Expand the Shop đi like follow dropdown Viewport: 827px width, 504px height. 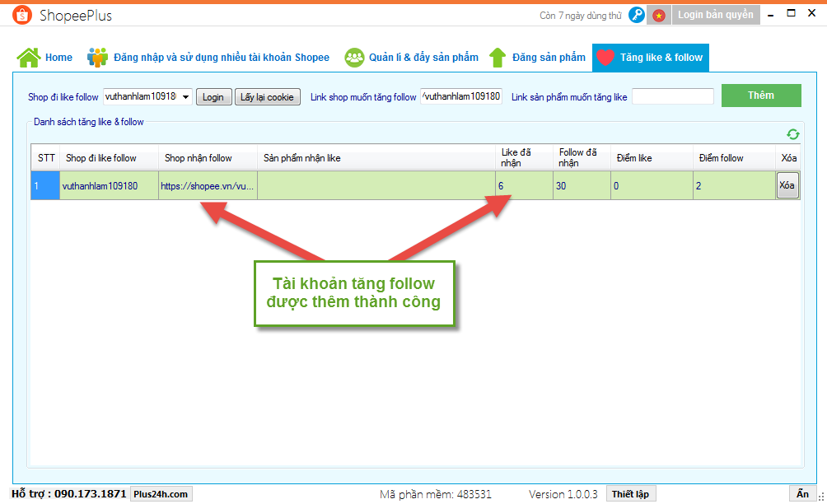tap(185, 96)
